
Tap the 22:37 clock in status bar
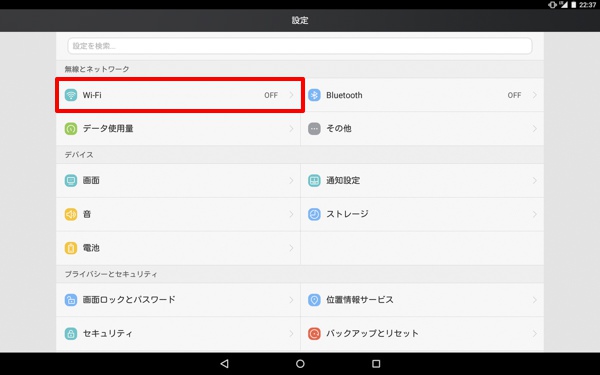[x=587, y=5]
